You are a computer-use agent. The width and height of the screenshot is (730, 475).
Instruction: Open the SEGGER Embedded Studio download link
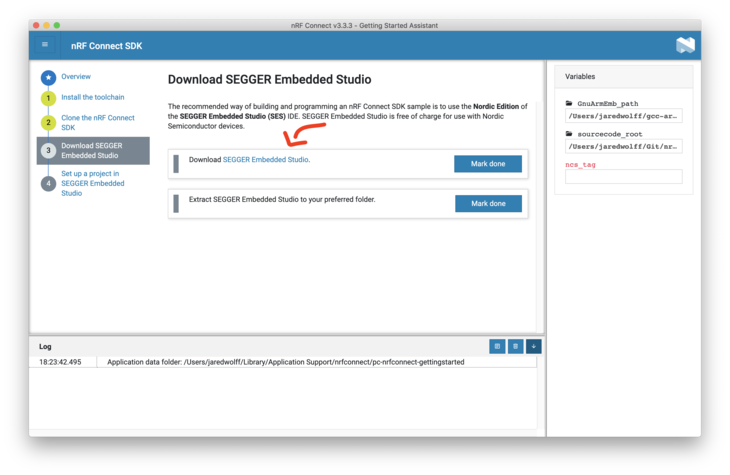tap(265, 160)
